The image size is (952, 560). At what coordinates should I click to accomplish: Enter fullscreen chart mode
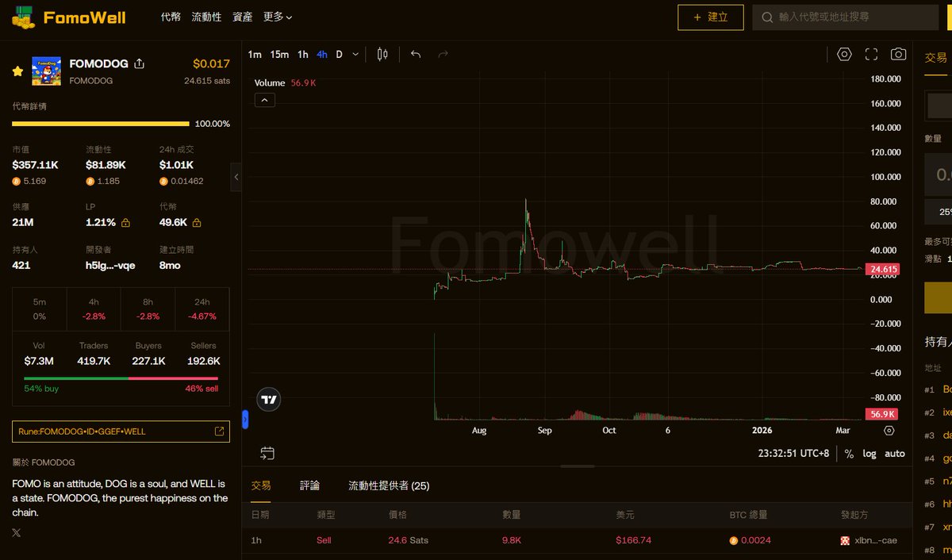871,54
